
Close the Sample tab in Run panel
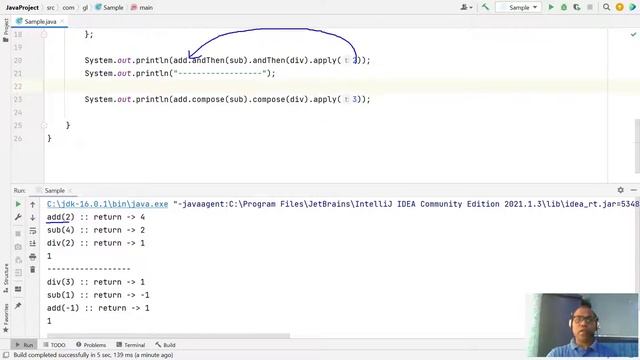point(70,190)
